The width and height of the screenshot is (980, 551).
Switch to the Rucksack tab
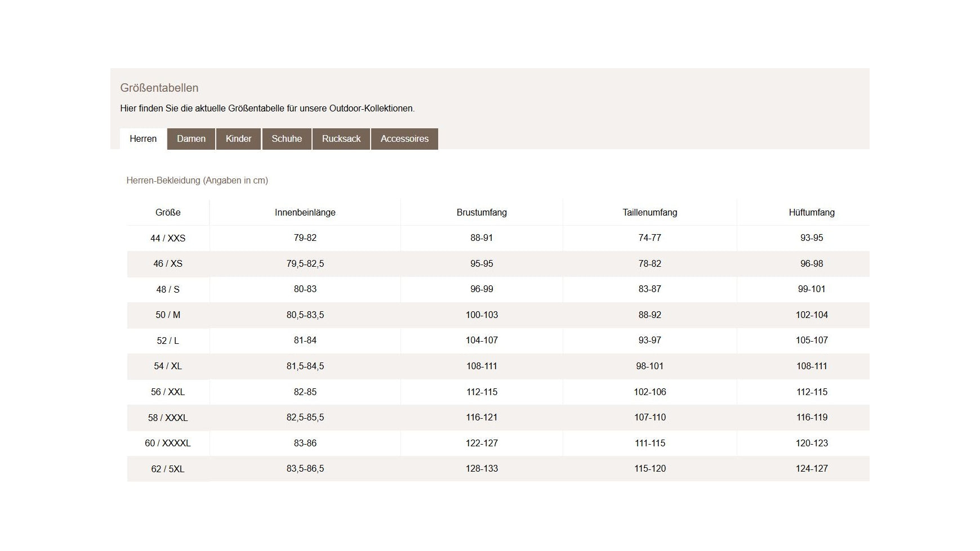click(341, 139)
